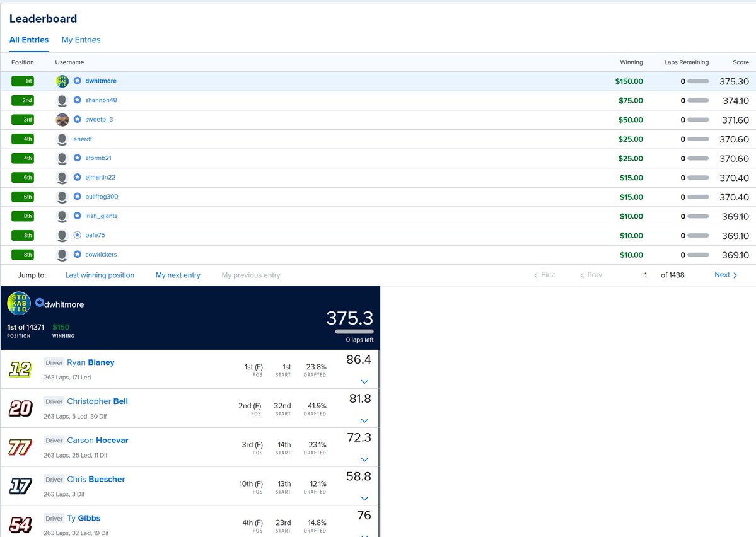756x537 pixels.
Task: Switch to the My Entries tab
Action: click(81, 40)
